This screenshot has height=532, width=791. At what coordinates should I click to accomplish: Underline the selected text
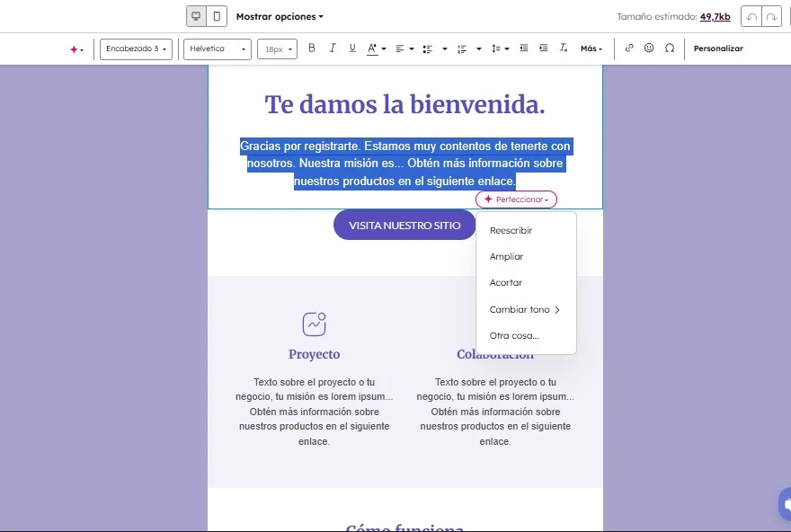tap(351, 49)
